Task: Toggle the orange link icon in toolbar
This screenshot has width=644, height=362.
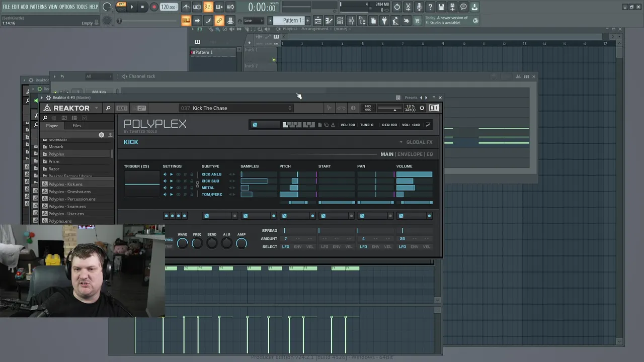Action: tap(219, 21)
